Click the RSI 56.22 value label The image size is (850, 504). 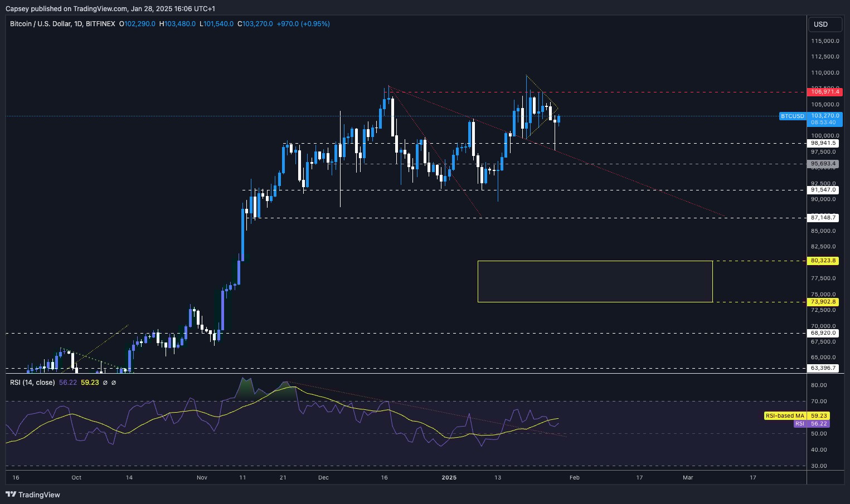(x=812, y=424)
